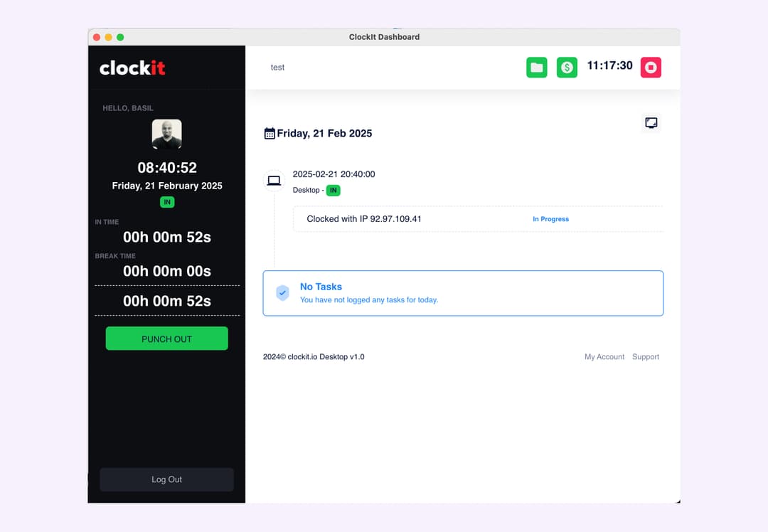Click the No Tasks heading
Image resolution: width=768 pixels, height=532 pixels.
tap(321, 287)
